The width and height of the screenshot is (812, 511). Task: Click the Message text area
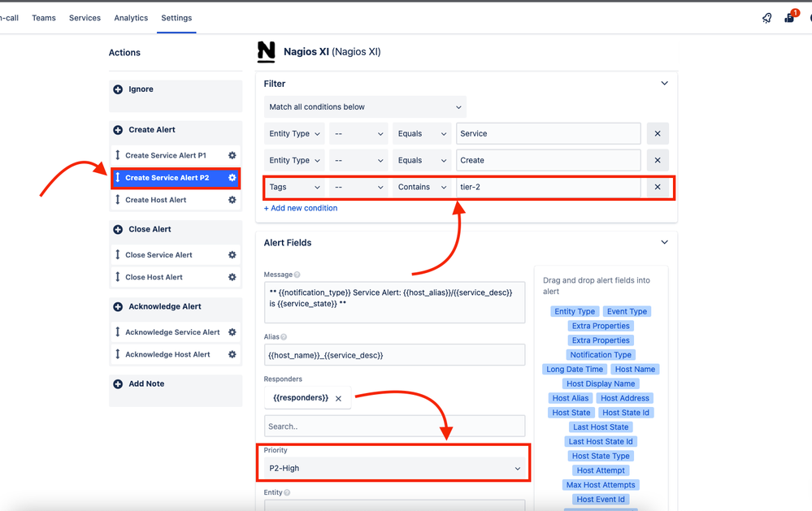(394, 302)
